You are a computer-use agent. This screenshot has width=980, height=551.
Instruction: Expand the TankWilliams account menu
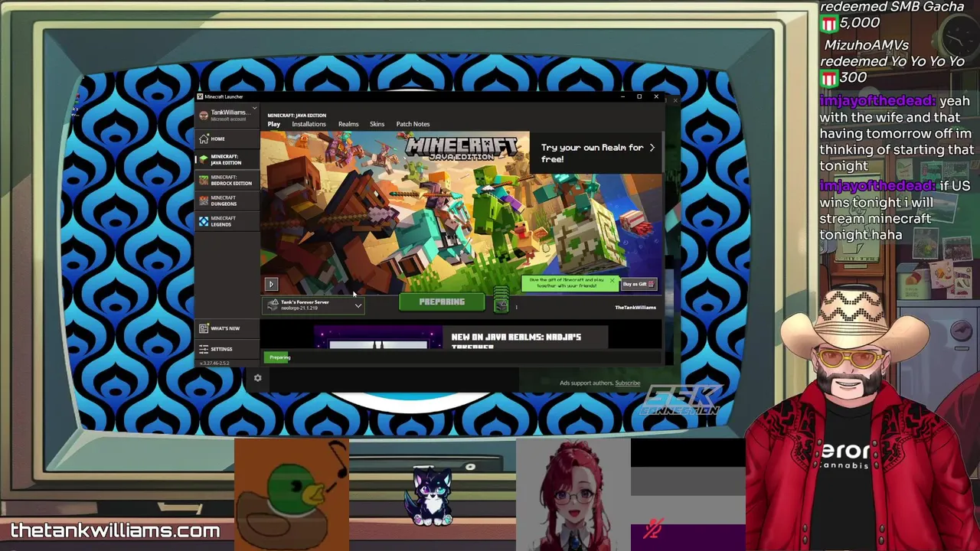tap(228, 115)
